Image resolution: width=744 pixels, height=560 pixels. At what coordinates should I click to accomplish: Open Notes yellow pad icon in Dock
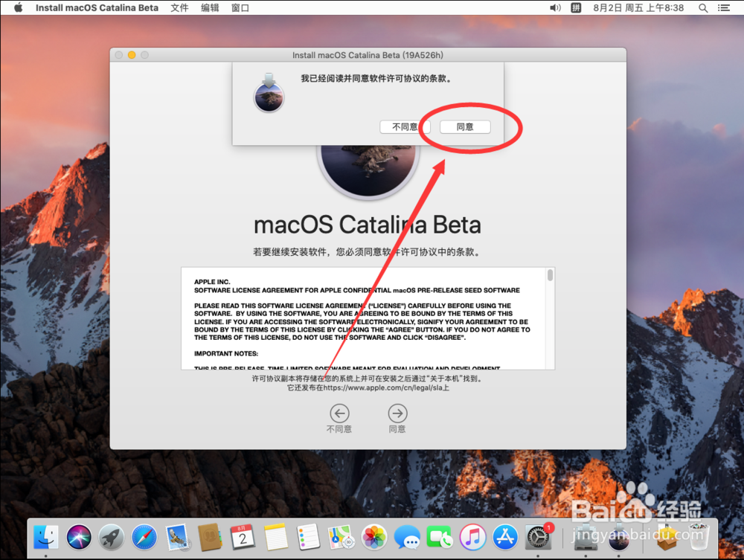pyautogui.click(x=276, y=537)
